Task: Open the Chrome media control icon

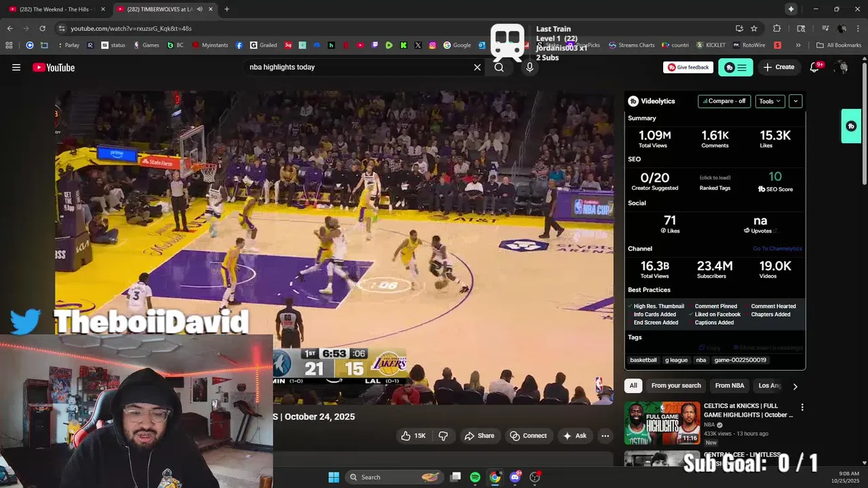Action: (825, 28)
